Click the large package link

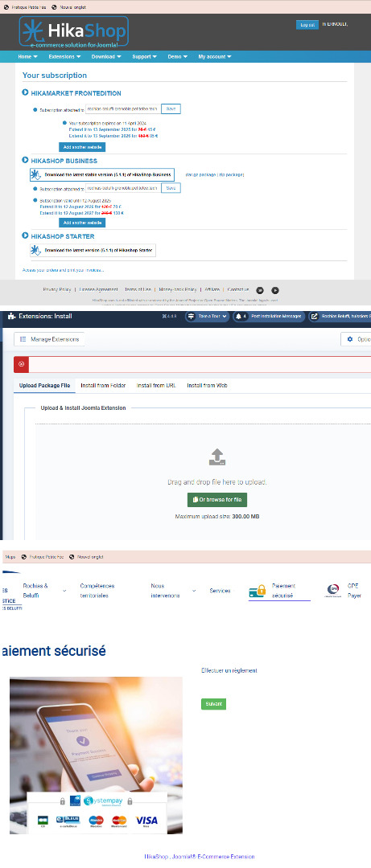pos(200,174)
